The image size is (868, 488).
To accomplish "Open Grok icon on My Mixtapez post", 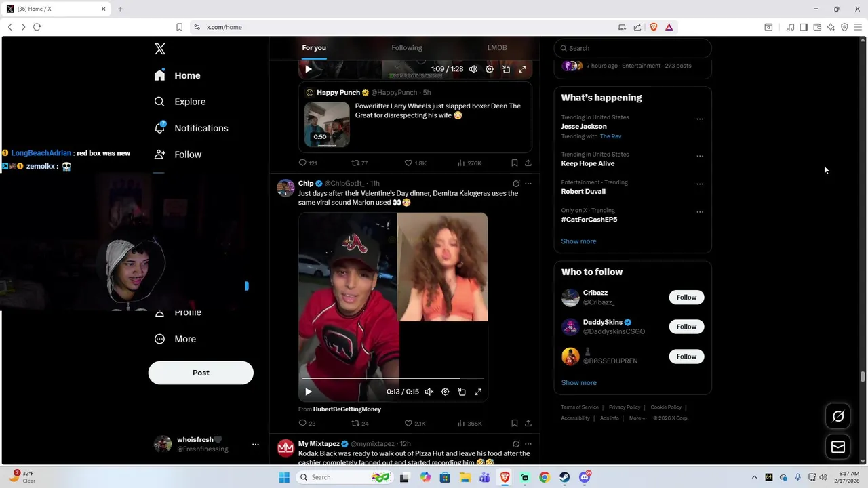I will 516,444.
